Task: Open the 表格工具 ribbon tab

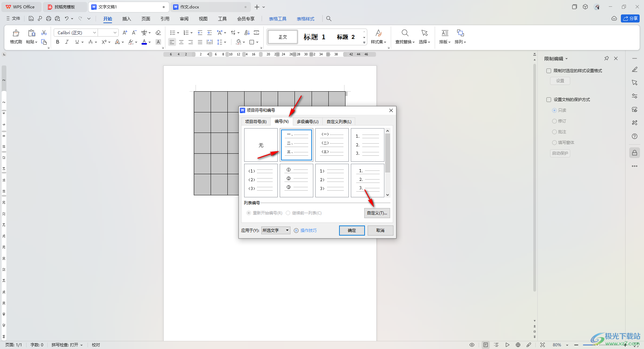Action: point(278,19)
